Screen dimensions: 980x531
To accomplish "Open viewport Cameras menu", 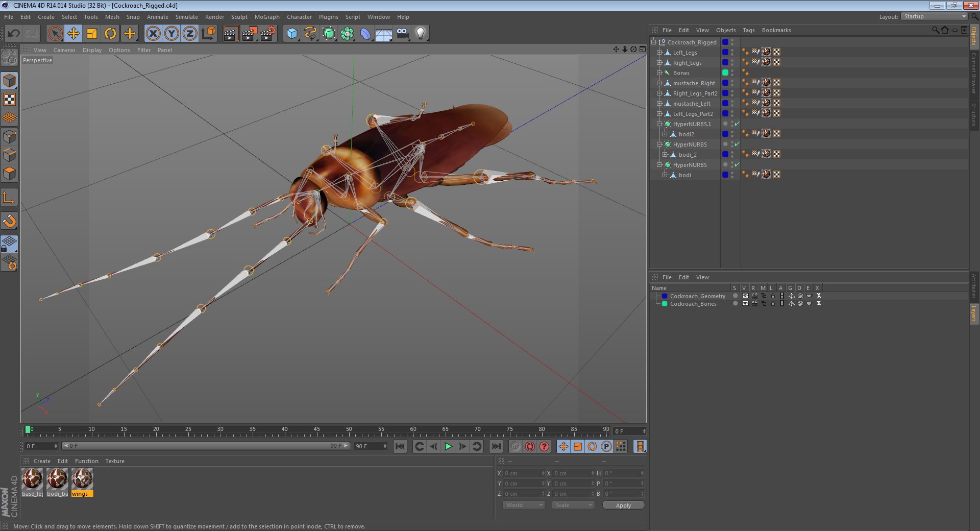I will 64,50.
